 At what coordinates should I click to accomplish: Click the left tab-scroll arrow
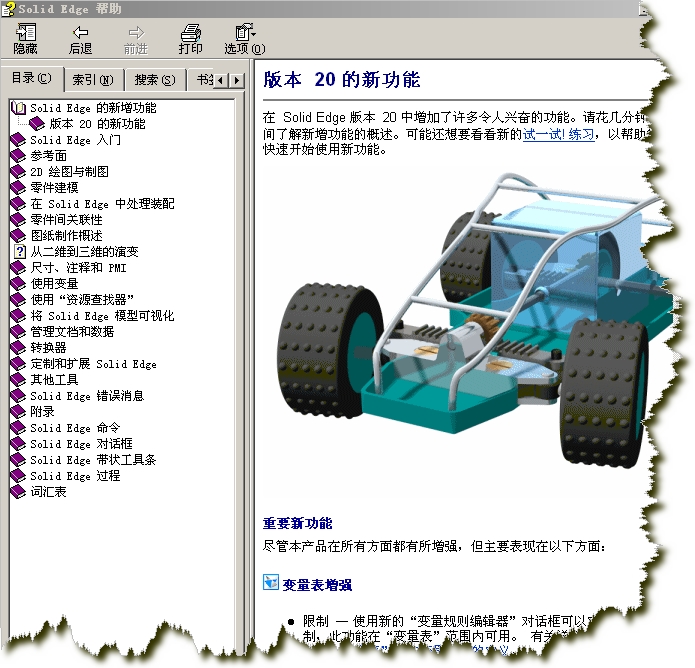tap(221, 81)
